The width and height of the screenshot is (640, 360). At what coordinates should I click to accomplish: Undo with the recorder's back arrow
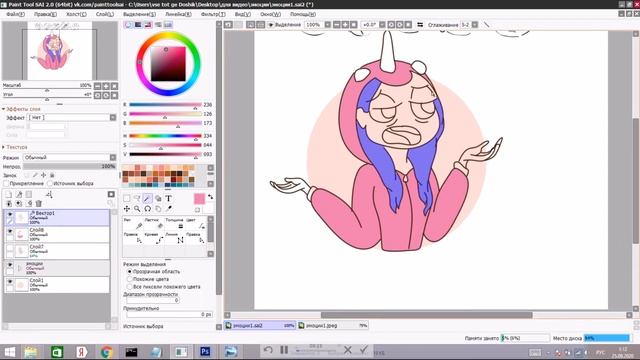coord(268,350)
